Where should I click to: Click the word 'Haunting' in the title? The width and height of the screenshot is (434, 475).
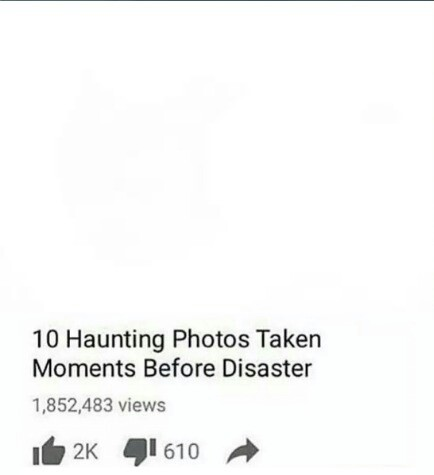(115, 340)
